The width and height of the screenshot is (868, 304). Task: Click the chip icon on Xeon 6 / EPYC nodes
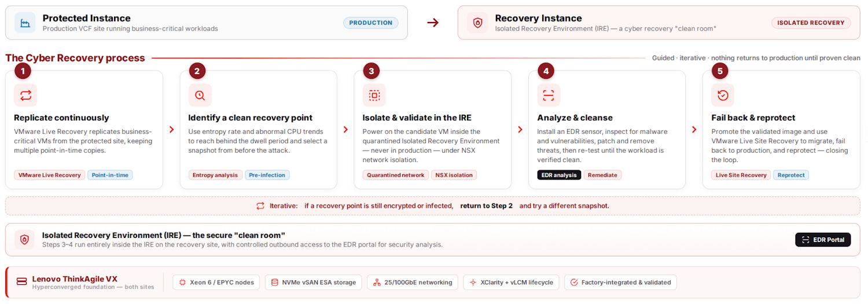183,283
